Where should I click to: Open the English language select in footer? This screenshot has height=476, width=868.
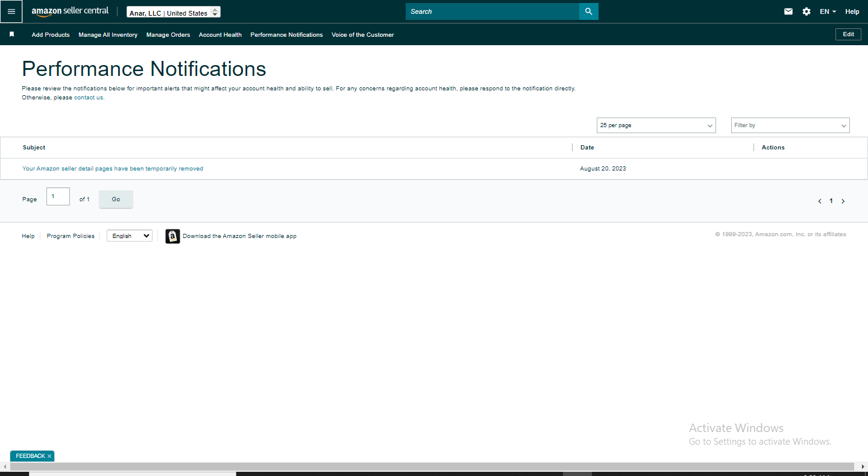click(130, 236)
